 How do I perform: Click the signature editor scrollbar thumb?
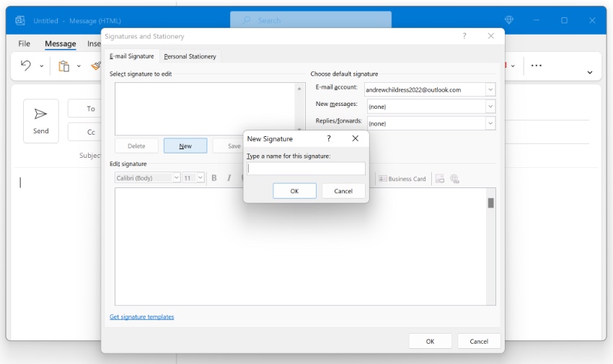[490, 203]
